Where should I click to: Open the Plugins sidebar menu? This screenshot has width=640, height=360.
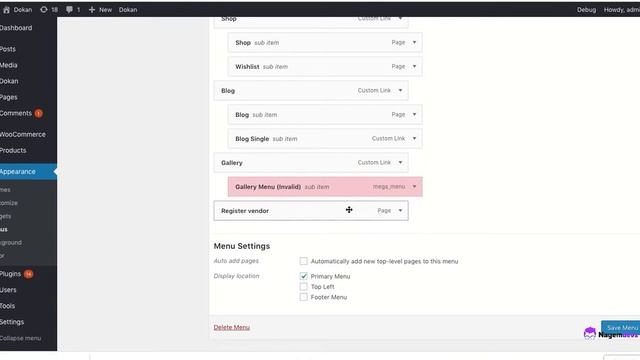point(11,273)
